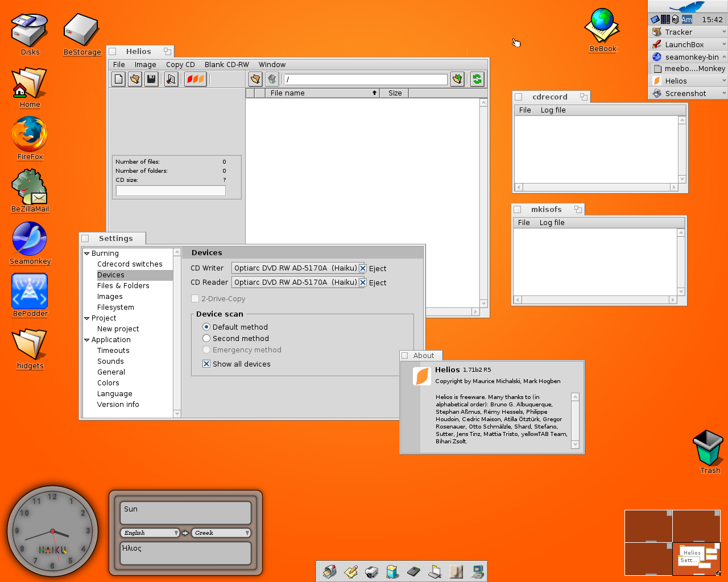Click the green refresh arrows icon
Image resolution: width=728 pixels, height=582 pixels.
[477, 79]
